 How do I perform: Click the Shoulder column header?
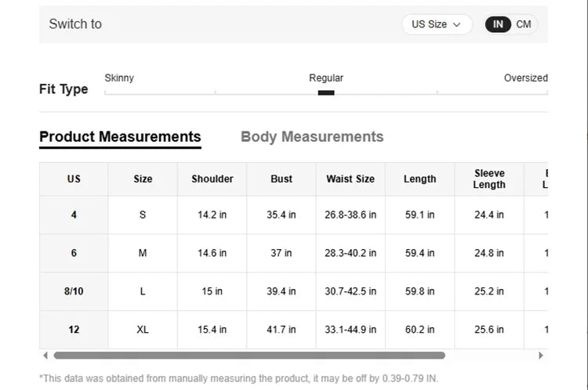click(x=212, y=179)
